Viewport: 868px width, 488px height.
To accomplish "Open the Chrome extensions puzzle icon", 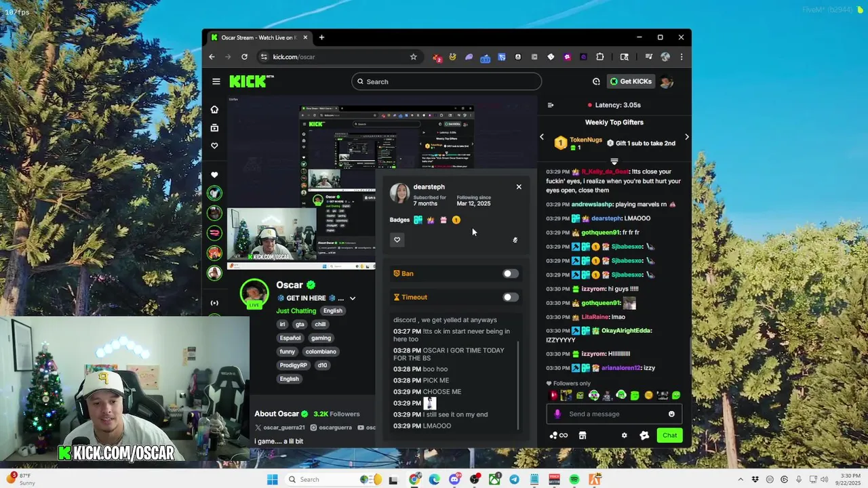I will (600, 57).
